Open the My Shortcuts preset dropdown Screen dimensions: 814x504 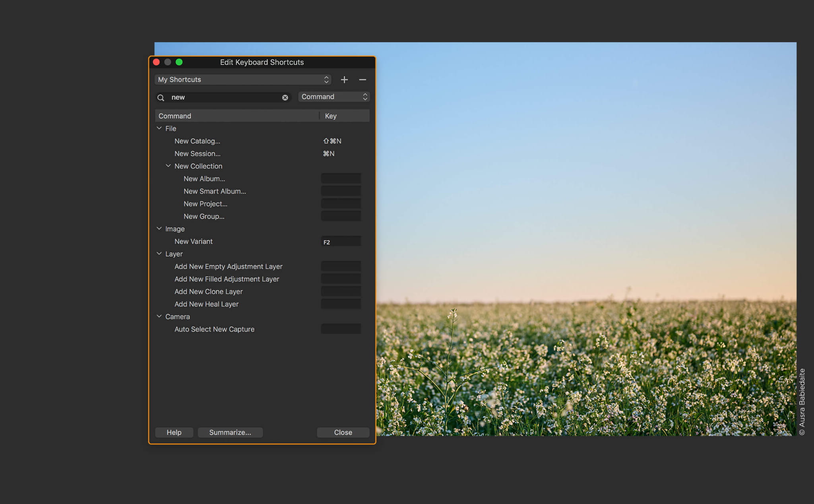(x=243, y=79)
